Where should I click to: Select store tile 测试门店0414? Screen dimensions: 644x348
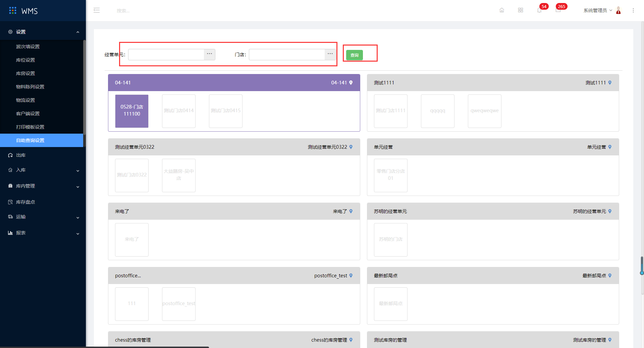coord(179,111)
